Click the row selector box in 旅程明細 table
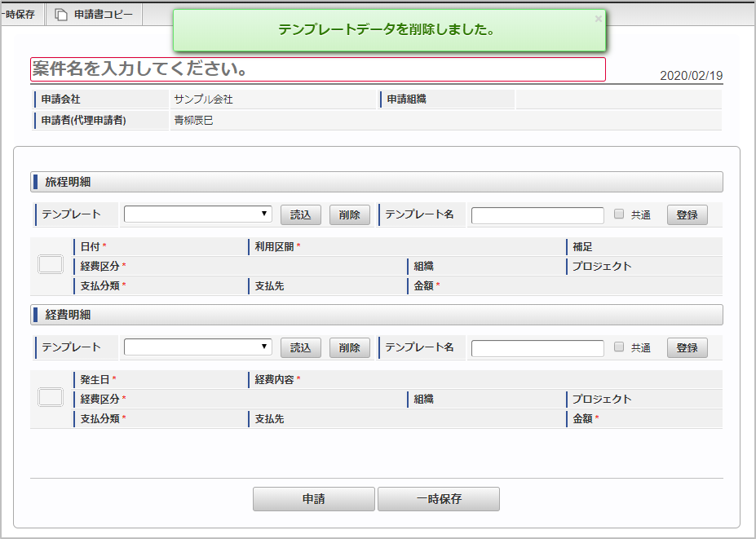 tap(51, 264)
